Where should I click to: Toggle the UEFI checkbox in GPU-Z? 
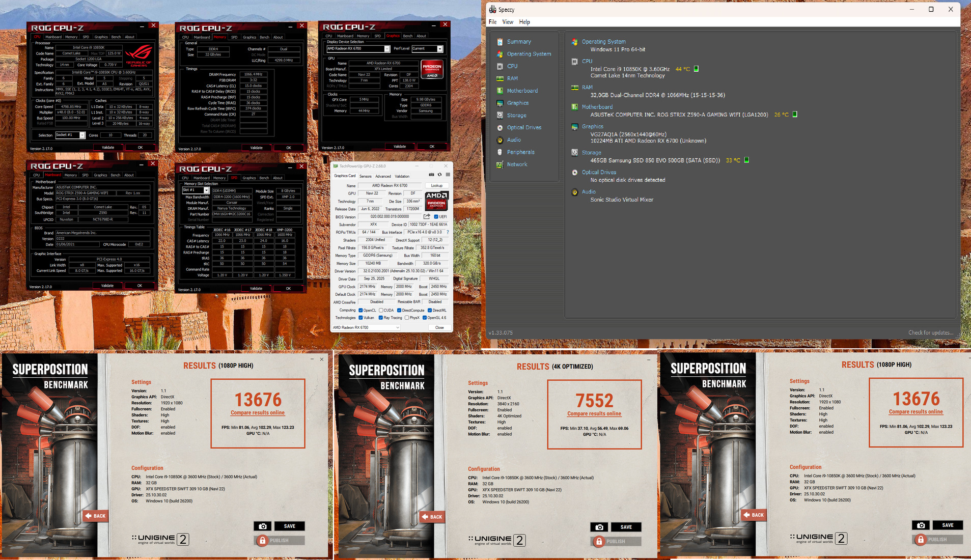436,217
